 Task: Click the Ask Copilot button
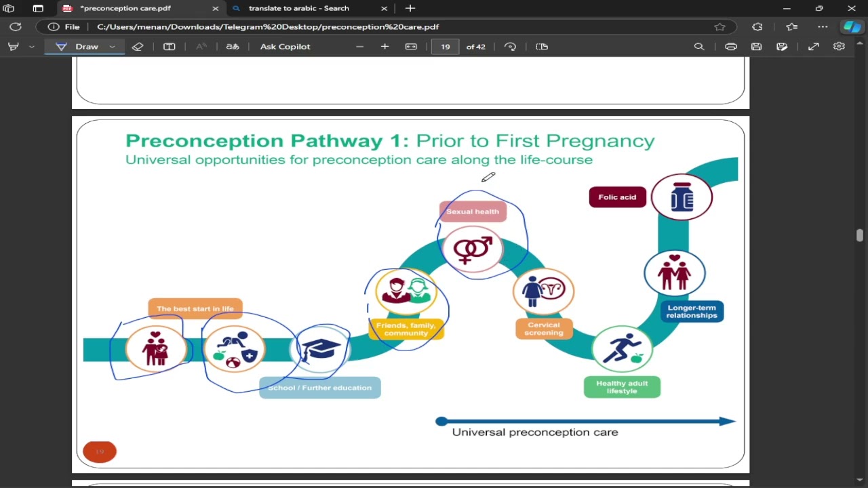pyautogui.click(x=285, y=47)
